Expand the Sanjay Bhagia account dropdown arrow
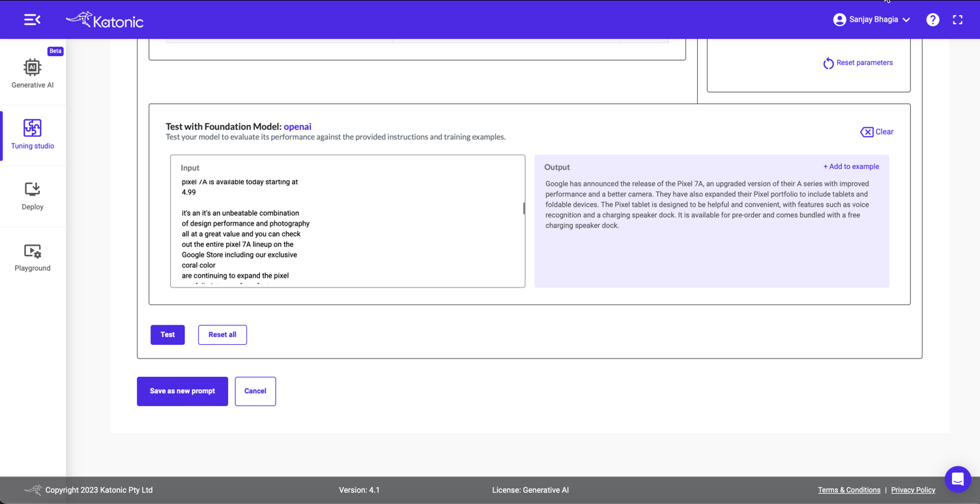Viewport: 980px width, 504px height. pyautogui.click(x=906, y=20)
